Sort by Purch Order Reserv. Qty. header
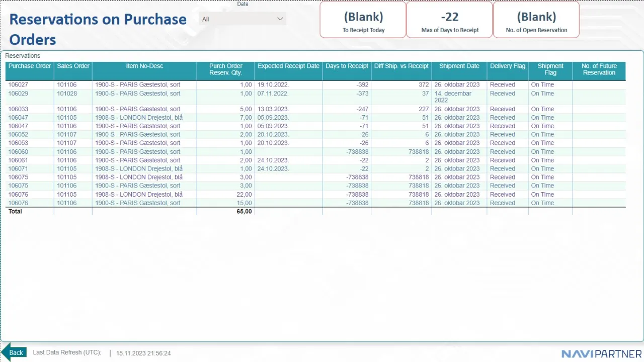The image size is (644, 362). pos(226,69)
